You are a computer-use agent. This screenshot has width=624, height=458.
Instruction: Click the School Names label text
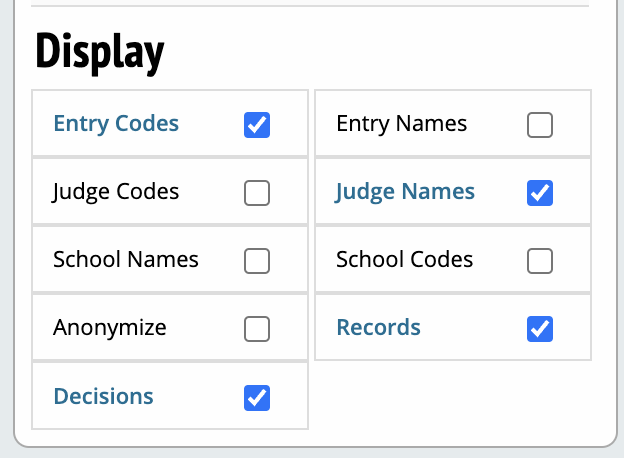[126, 259]
